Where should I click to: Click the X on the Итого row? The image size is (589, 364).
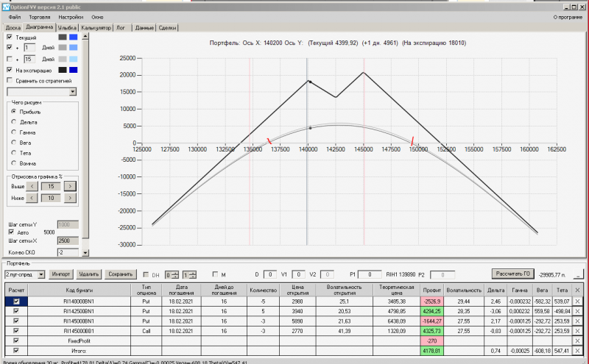577,351
